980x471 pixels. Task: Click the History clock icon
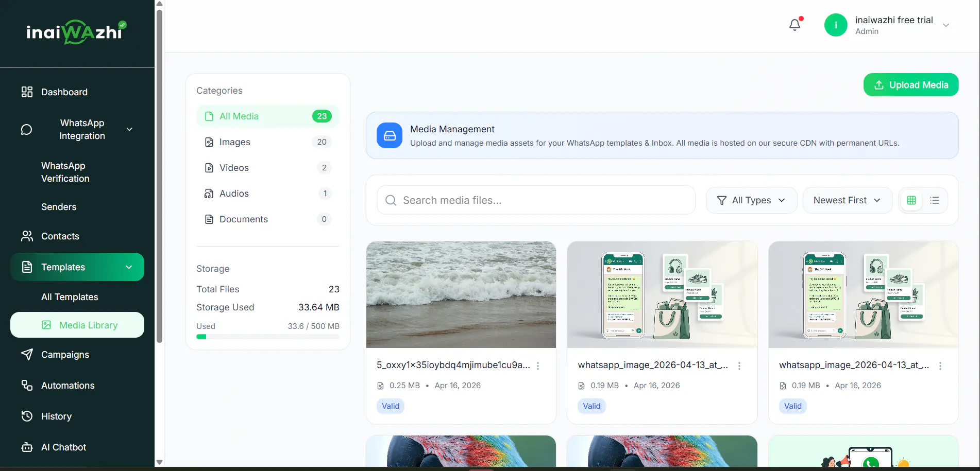coord(27,416)
